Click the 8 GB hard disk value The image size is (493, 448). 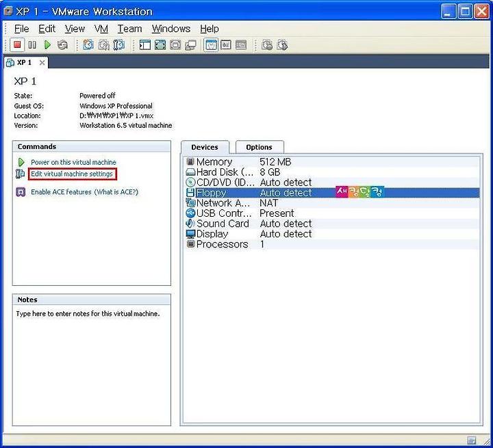[x=270, y=172]
